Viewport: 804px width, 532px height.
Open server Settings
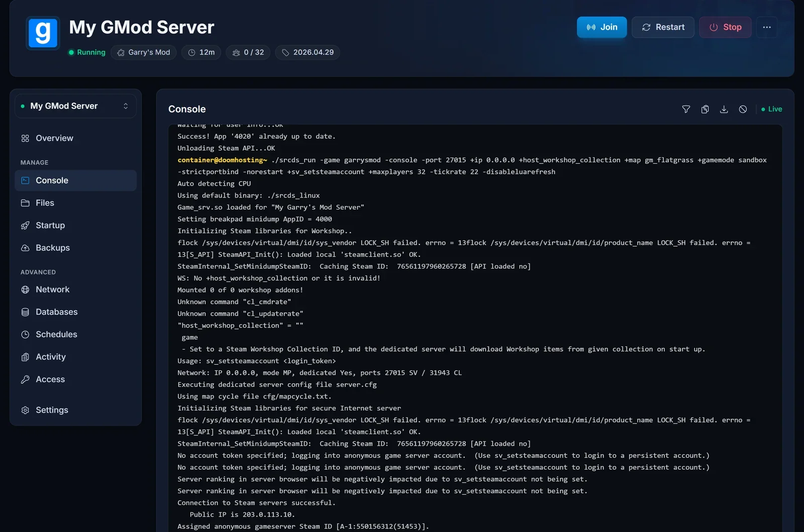[75, 410]
